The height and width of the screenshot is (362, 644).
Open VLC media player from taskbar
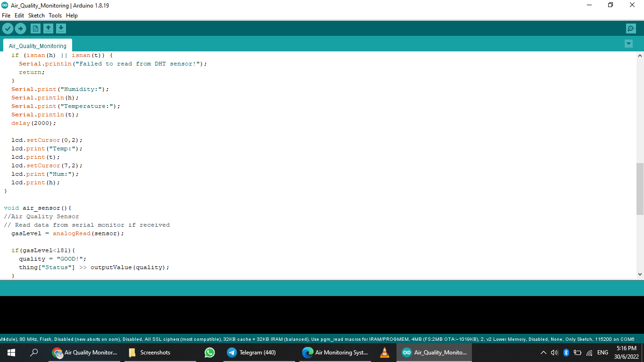(385, 353)
